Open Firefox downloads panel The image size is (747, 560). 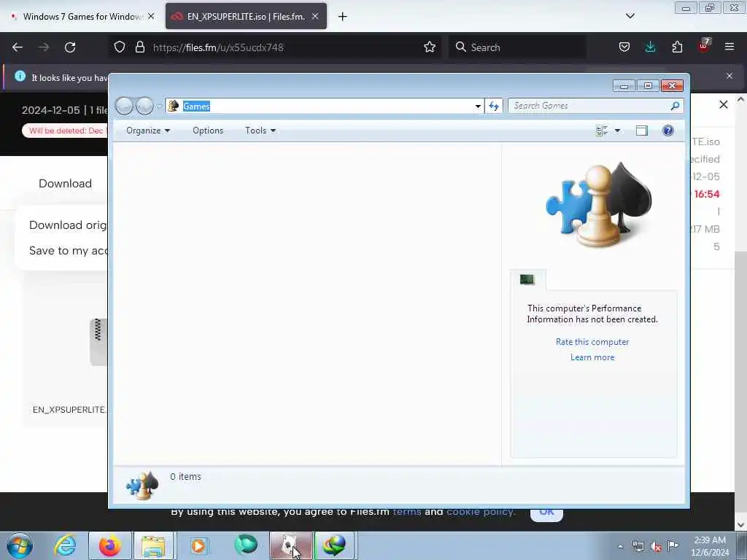pyautogui.click(x=650, y=47)
